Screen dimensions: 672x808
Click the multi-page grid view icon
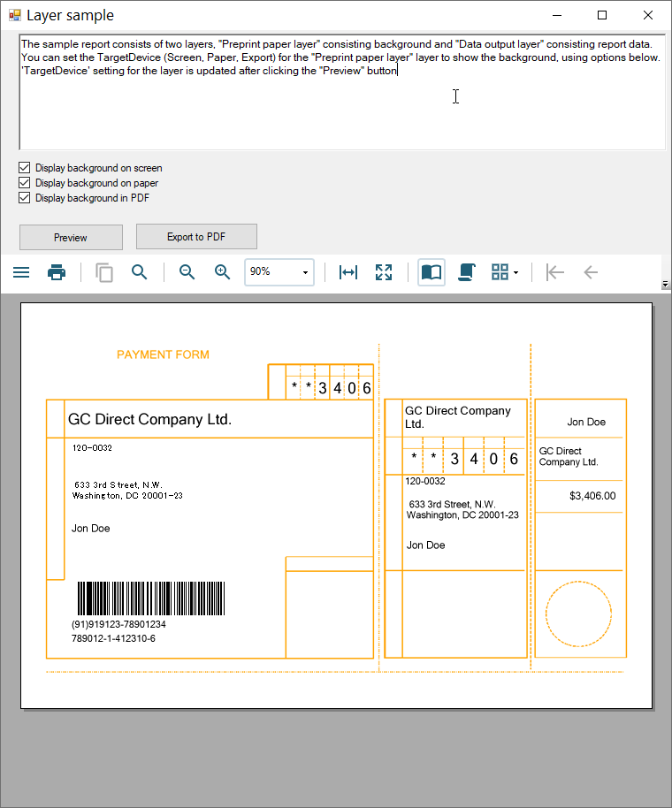[x=500, y=272]
